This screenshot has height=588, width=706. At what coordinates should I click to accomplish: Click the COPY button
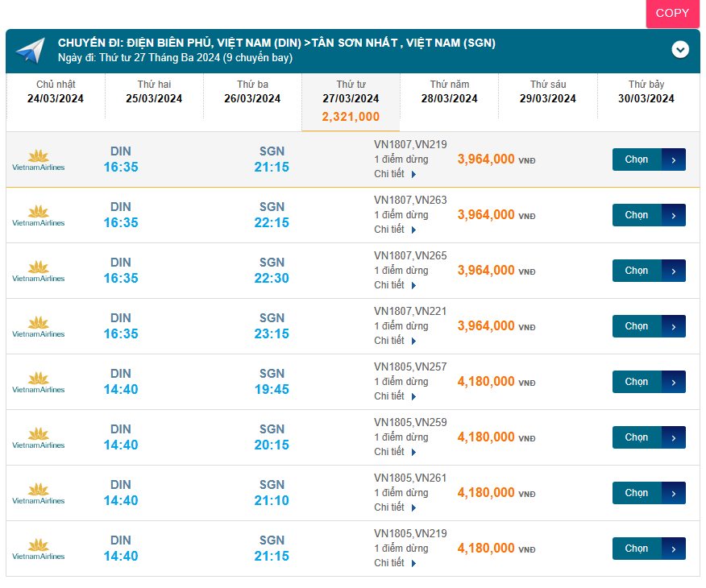[672, 13]
